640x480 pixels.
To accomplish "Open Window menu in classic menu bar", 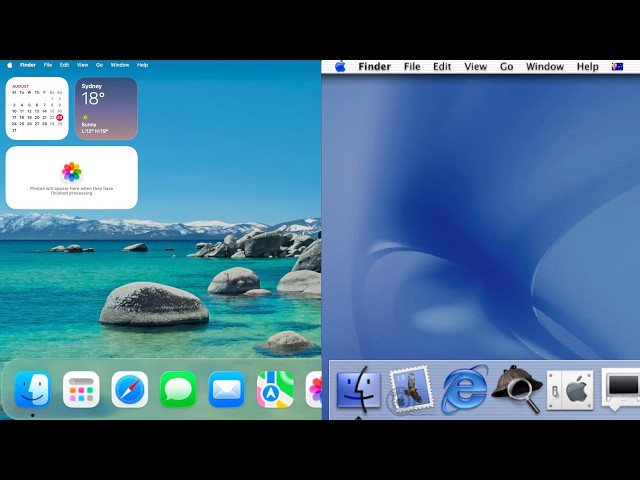I will pyautogui.click(x=545, y=67).
